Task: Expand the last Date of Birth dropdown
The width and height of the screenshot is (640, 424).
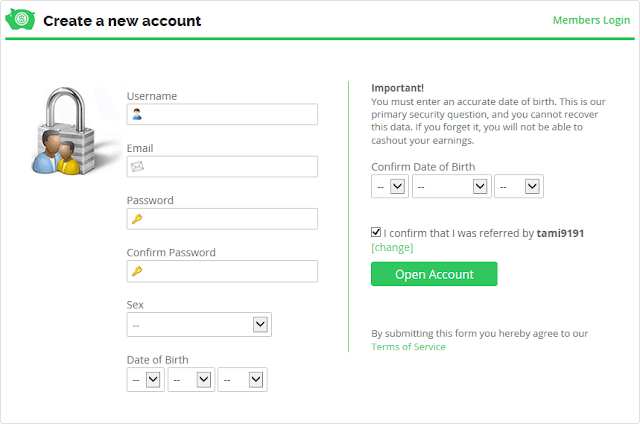Action: click(242, 380)
